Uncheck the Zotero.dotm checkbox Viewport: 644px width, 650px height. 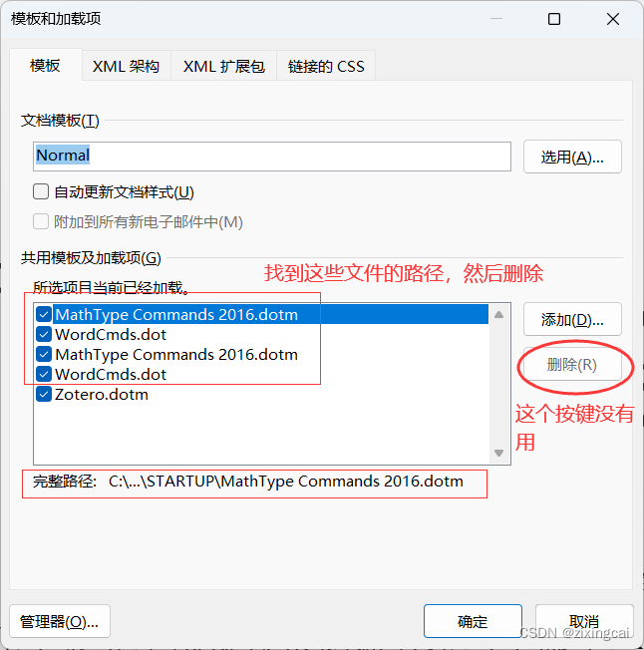pyautogui.click(x=44, y=394)
